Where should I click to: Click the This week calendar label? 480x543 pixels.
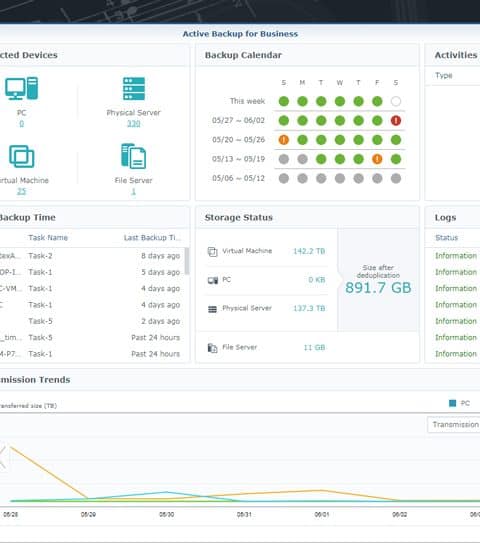(x=247, y=101)
